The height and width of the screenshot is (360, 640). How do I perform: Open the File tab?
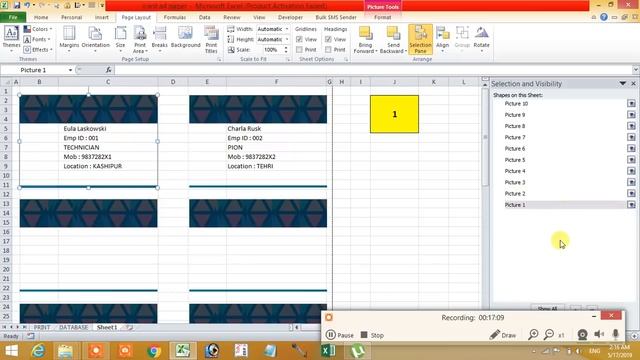[13, 17]
